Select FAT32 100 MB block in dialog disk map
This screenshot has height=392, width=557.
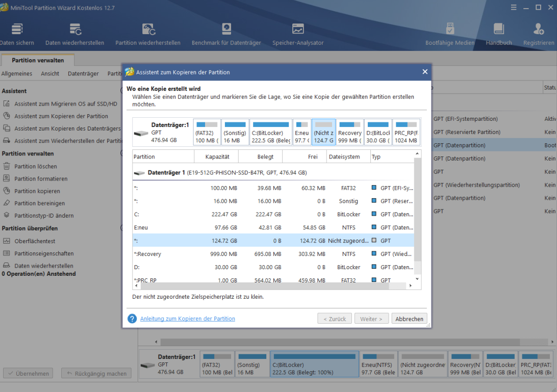tap(207, 132)
